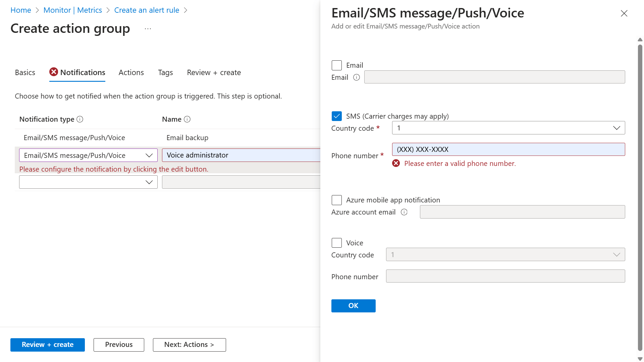Go to the Review + create tab
Image resolution: width=644 pixels, height=362 pixels.
(214, 72)
